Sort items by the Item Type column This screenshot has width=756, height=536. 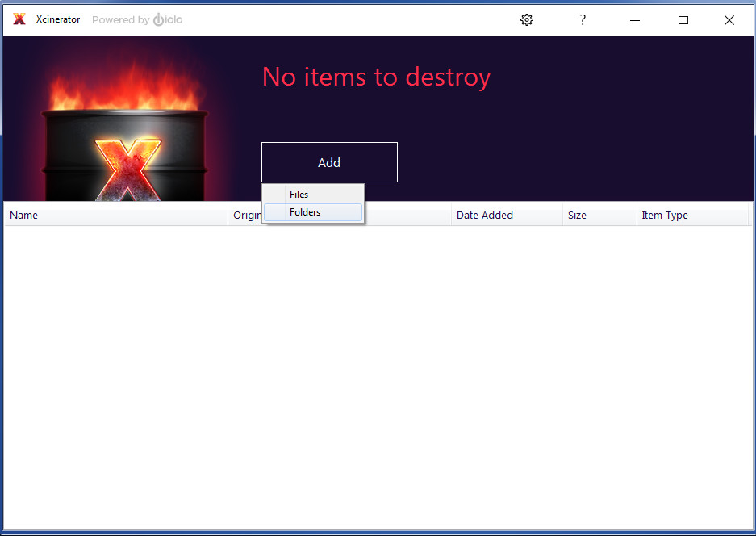tap(664, 215)
